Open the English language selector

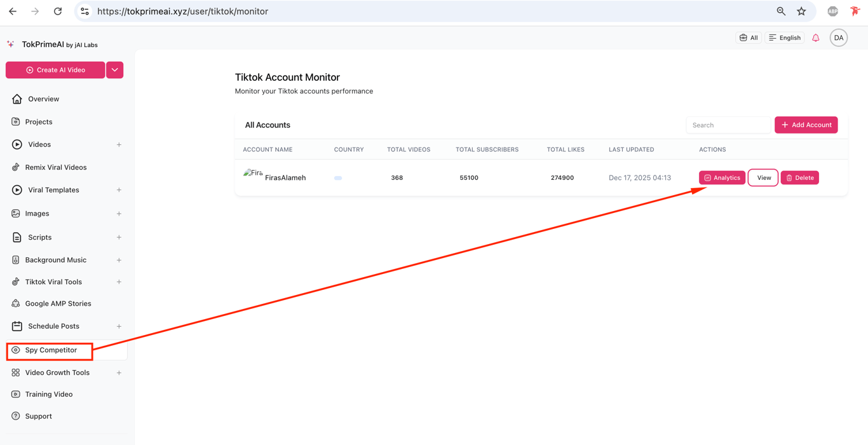click(x=785, y=38)
